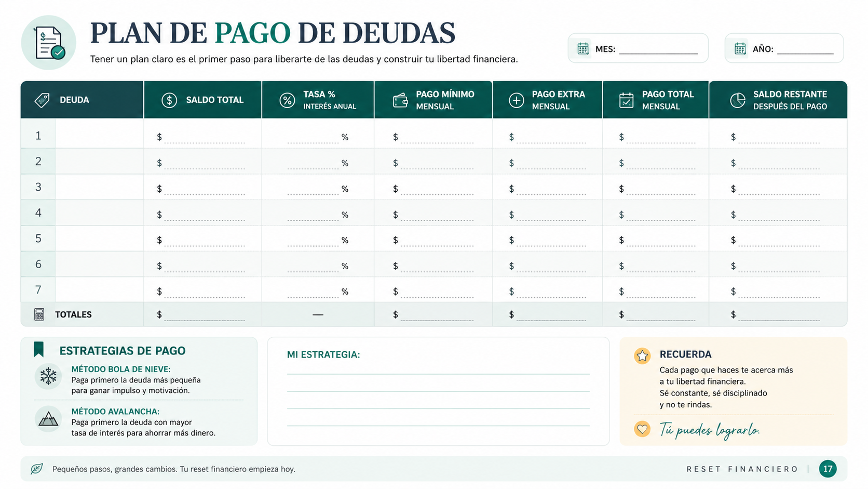This screenshot has height=489, width=868.
Task: Click the wallet icon in PAGO MÍNIMO header
Action: pos(400,100)
